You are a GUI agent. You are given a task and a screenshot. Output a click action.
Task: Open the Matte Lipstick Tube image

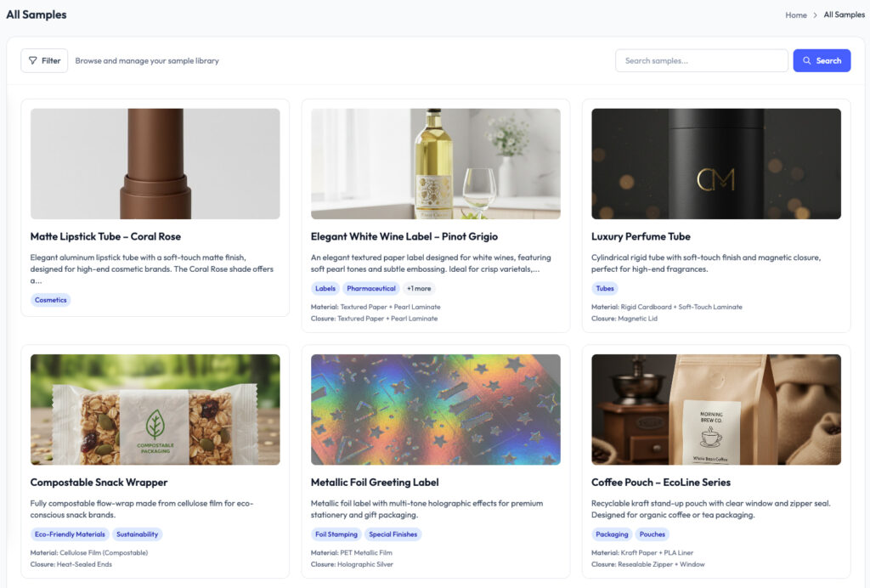tap(155, 164)
